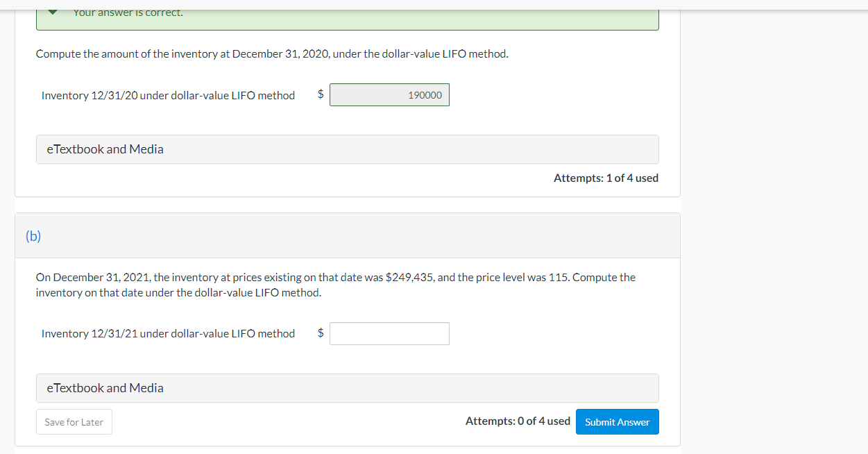The width and height of the screenshot is (868, 454).
Task: Click "Attempts: 0 of 4 used" text
Action: pyautogui.click(x=518, y=421)
